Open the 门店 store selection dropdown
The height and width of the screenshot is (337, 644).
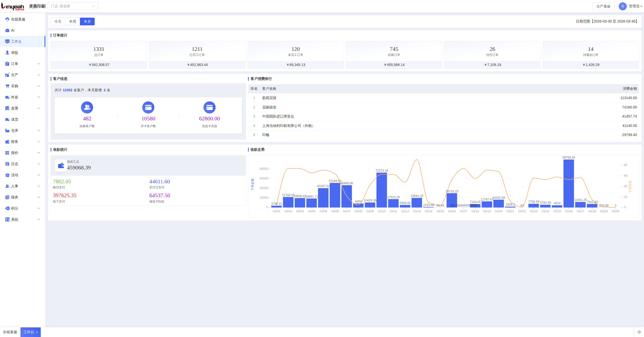click(73, 6)
